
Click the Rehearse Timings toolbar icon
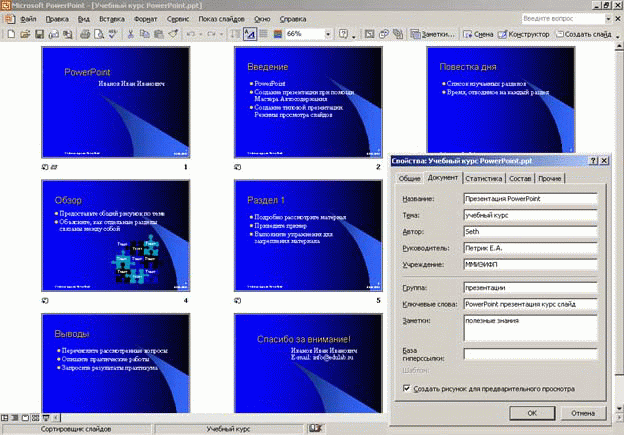coord(384,34)
